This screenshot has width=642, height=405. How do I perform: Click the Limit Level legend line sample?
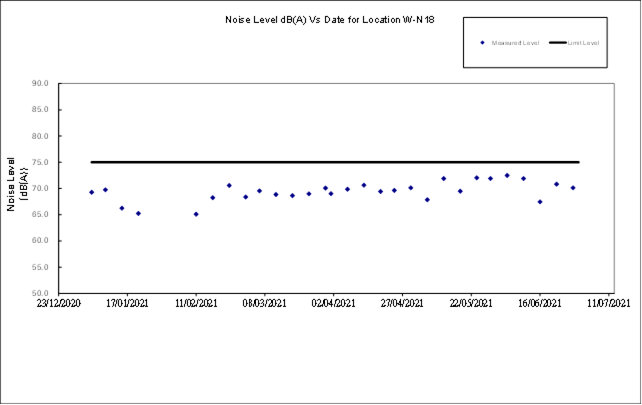click(557, 43)
